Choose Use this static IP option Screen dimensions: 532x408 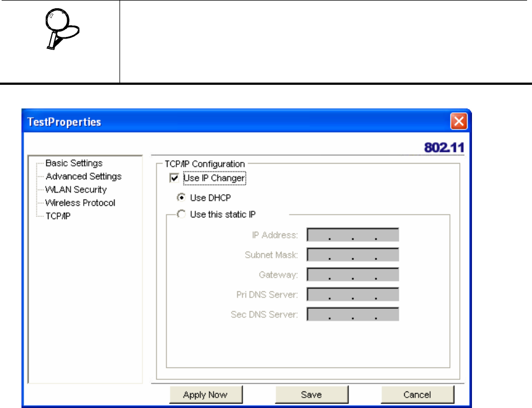(x=182, y=214)
